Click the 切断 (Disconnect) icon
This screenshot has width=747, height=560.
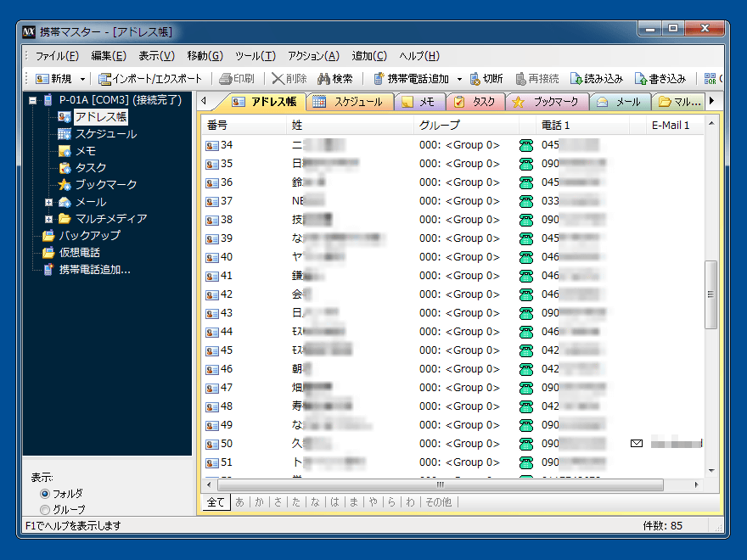[475, 79]
